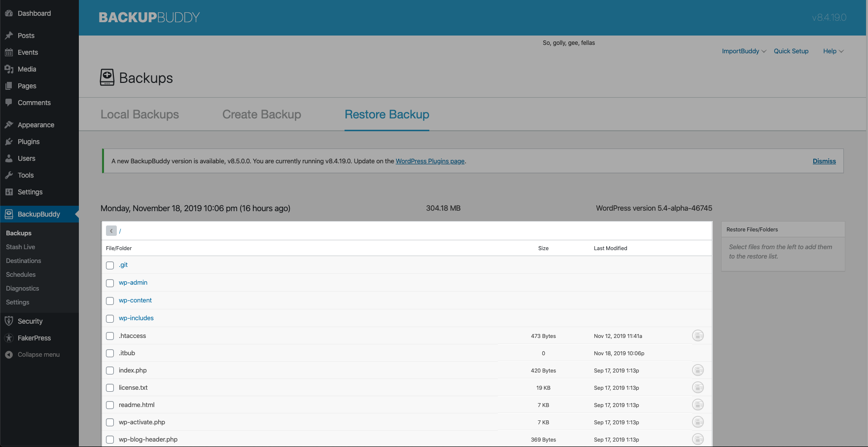Screen dimensions: 868x447
Task: Check the license.txt file checkbox
Action: [x=110, y=388]
